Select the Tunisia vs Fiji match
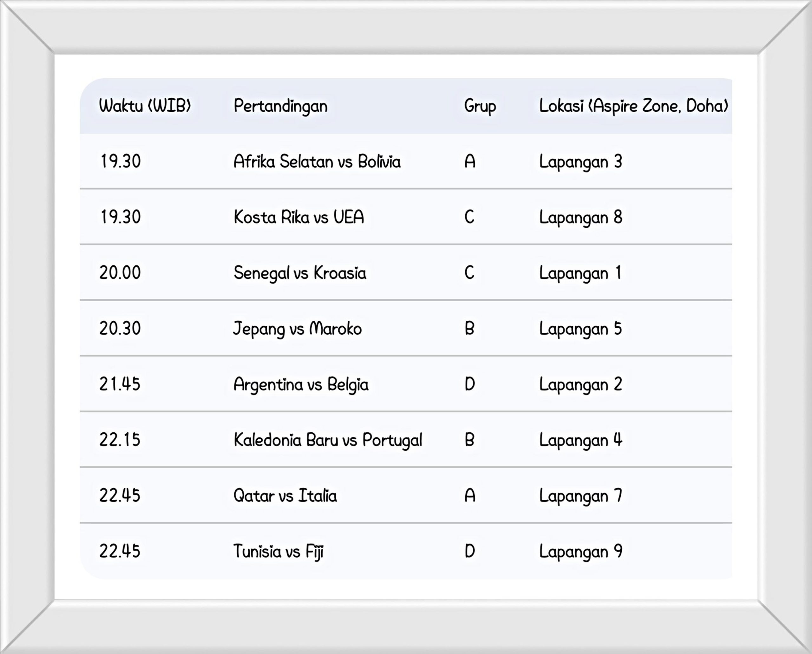The width and height of the screenshot is (812, 654). pyautogui.click(x=278, y=552)
